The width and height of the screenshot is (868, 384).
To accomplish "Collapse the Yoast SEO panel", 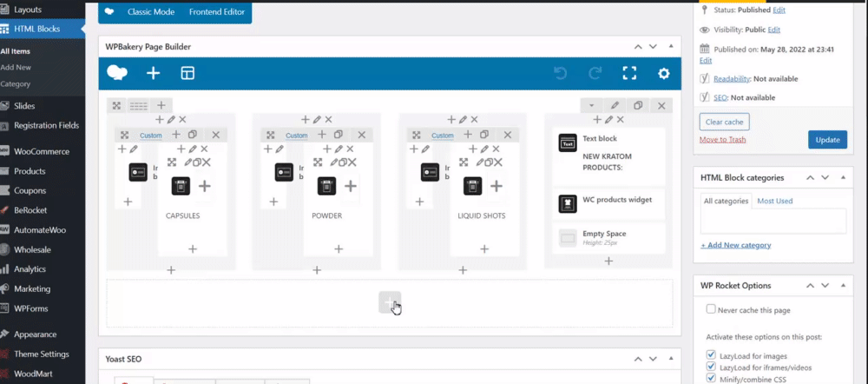I will coord(671,359).
